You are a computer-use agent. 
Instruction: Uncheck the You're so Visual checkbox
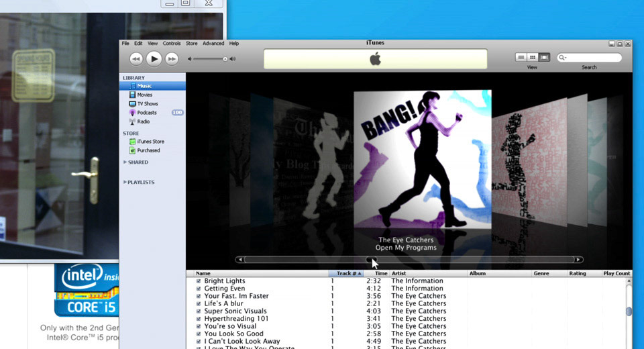[199, 326]
